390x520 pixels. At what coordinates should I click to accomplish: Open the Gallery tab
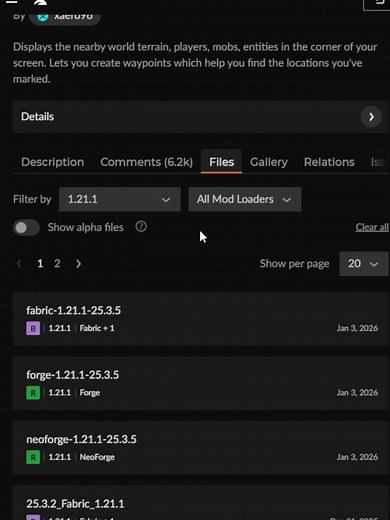[269, 162]
